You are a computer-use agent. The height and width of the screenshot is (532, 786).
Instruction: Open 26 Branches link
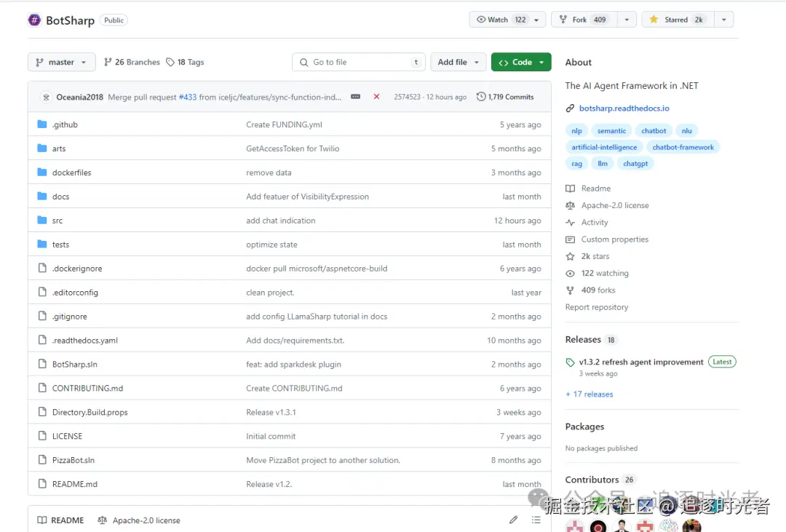[x=132, y=62]
